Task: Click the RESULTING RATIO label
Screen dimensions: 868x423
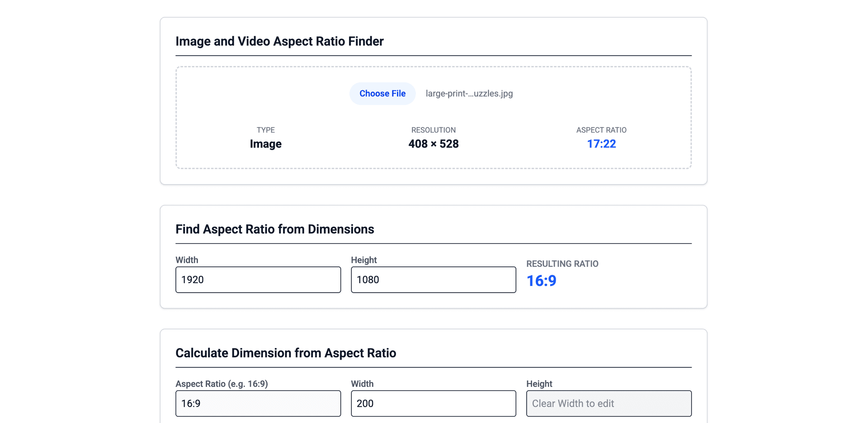Action: [x=562, y=264]
